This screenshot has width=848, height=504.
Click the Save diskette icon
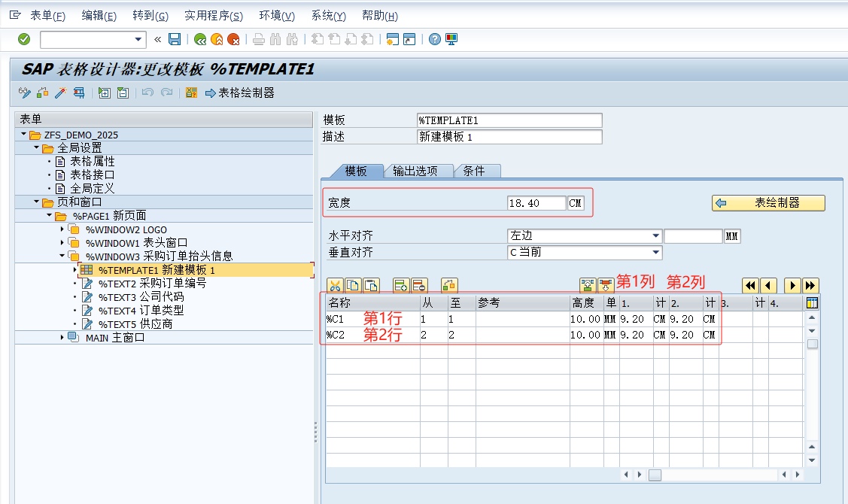[175, 39]
